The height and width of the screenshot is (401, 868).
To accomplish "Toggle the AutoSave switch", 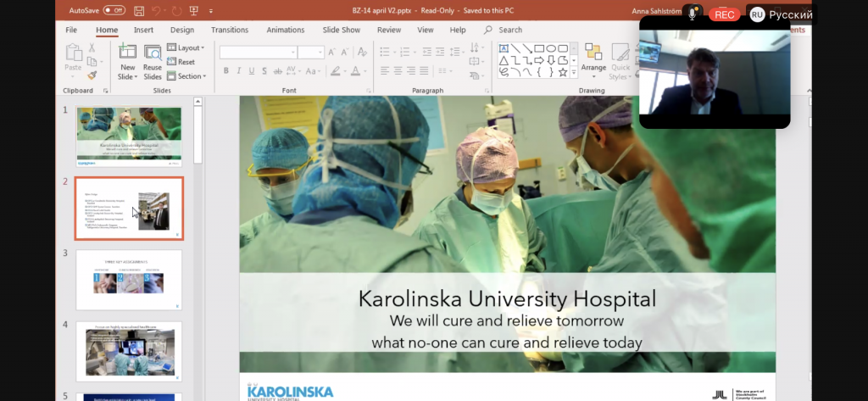I will click(x=114, y=10).
